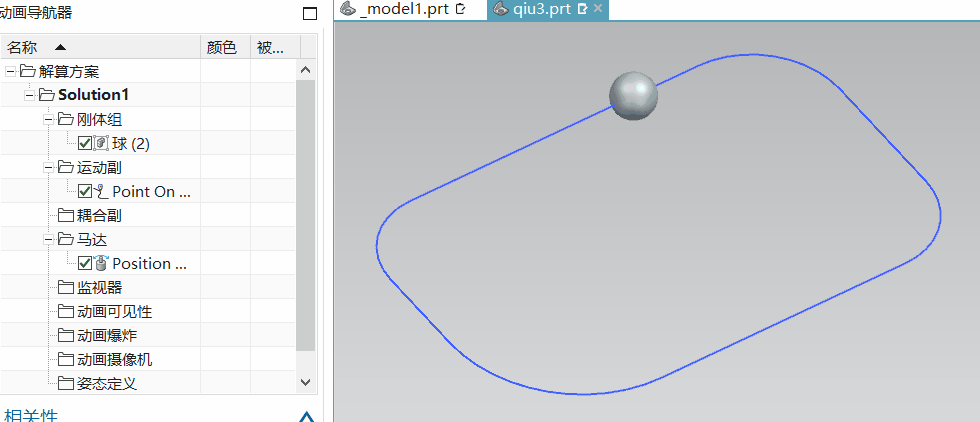Click the _model1.prt tab modified-state icon
980x422 pixels.
coord(461,9)
